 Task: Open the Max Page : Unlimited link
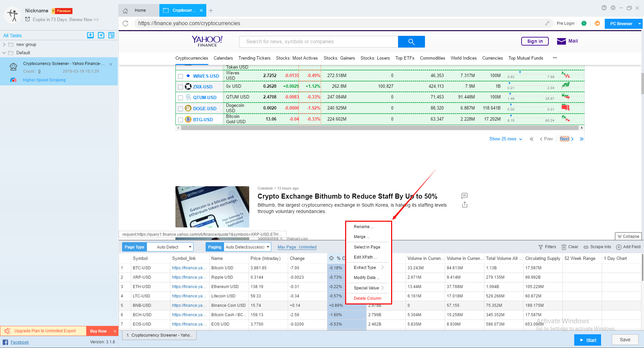coord(297,247)
